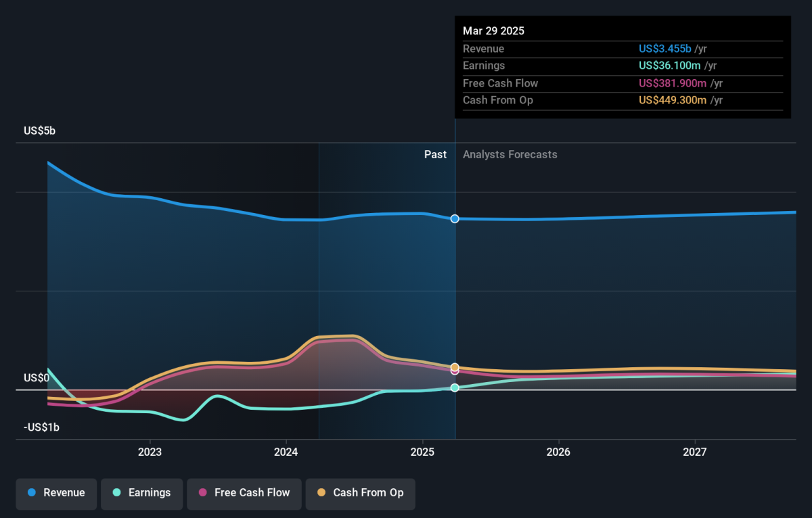Click the 2023 x-axis year label
This screenshot has width=812, height=518.
point(150,452)
